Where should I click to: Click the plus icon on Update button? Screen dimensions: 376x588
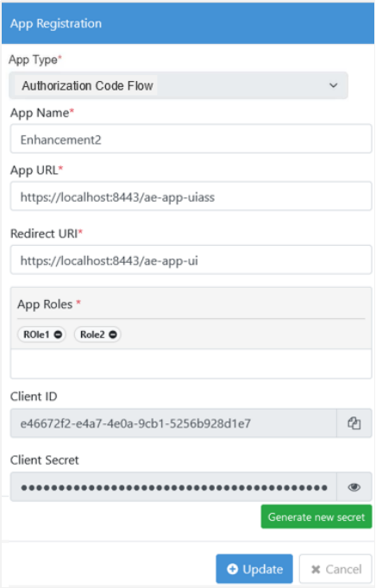pyautogui.click(x=233, y=569)
